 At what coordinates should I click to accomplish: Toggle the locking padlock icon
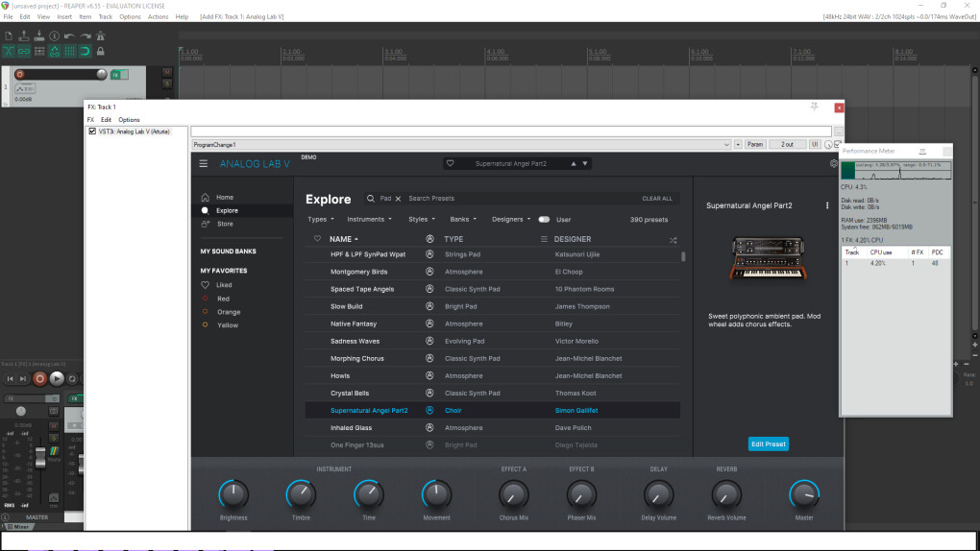100,51
